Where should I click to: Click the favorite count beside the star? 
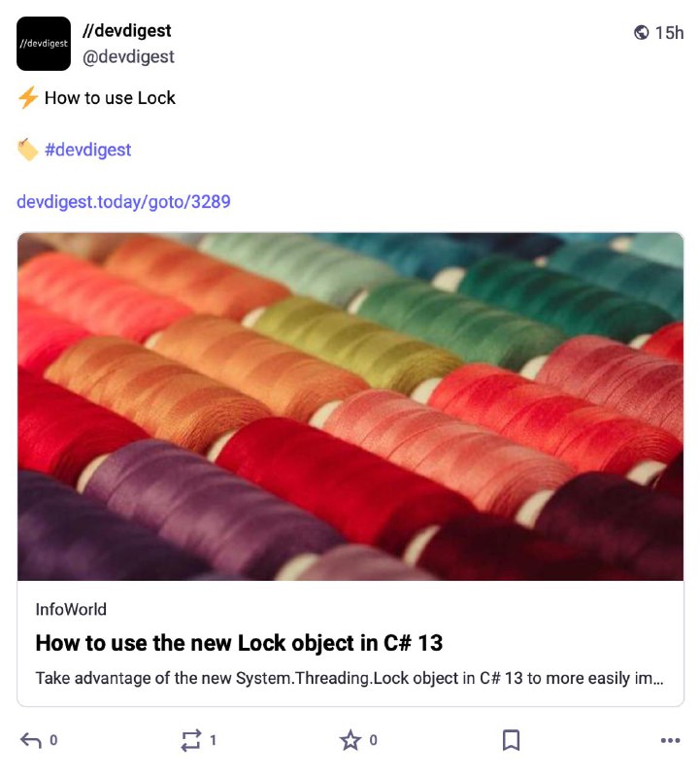click(x=373, y=740)
